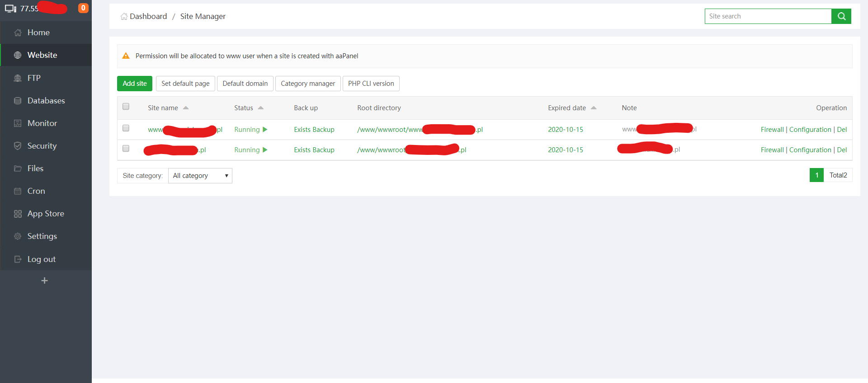The height and width of the screenshot is (383, 868).
Task: Click the Monitor sidebar icon
Action: (x=18, y=123)
